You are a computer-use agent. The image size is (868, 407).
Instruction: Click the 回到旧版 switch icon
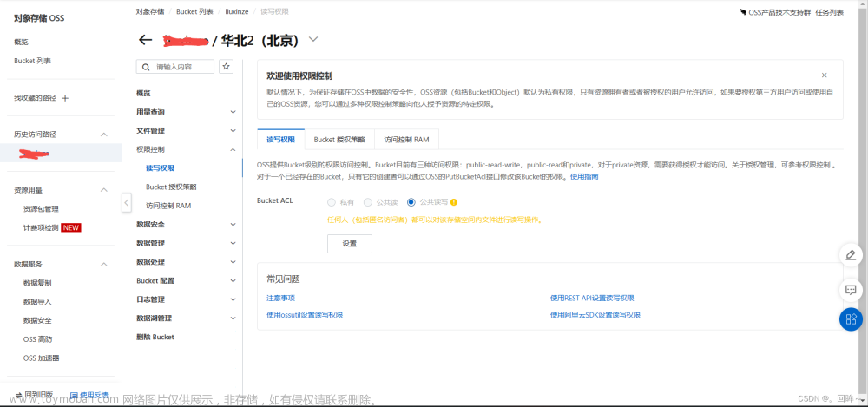pyautogui.click(x=19, y=395)
